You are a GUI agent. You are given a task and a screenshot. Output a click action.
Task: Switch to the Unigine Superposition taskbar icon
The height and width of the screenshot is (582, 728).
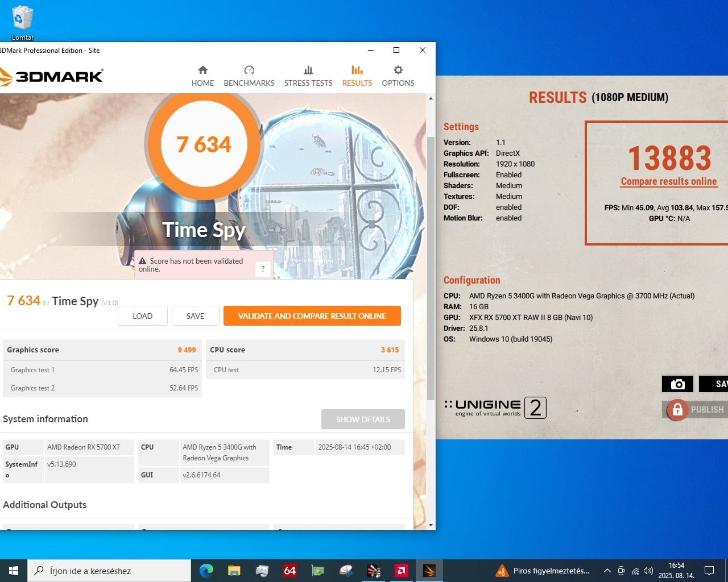pos(374,571)
